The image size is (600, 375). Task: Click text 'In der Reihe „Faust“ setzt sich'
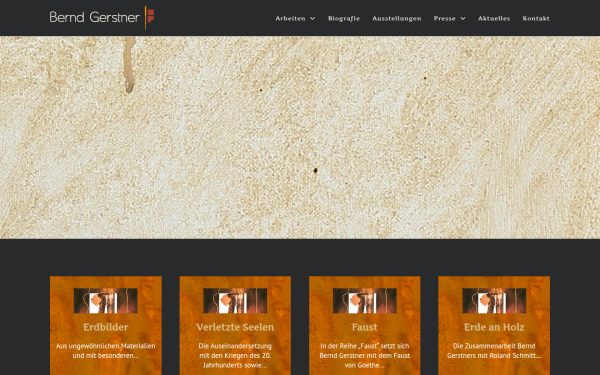[365, 346]
